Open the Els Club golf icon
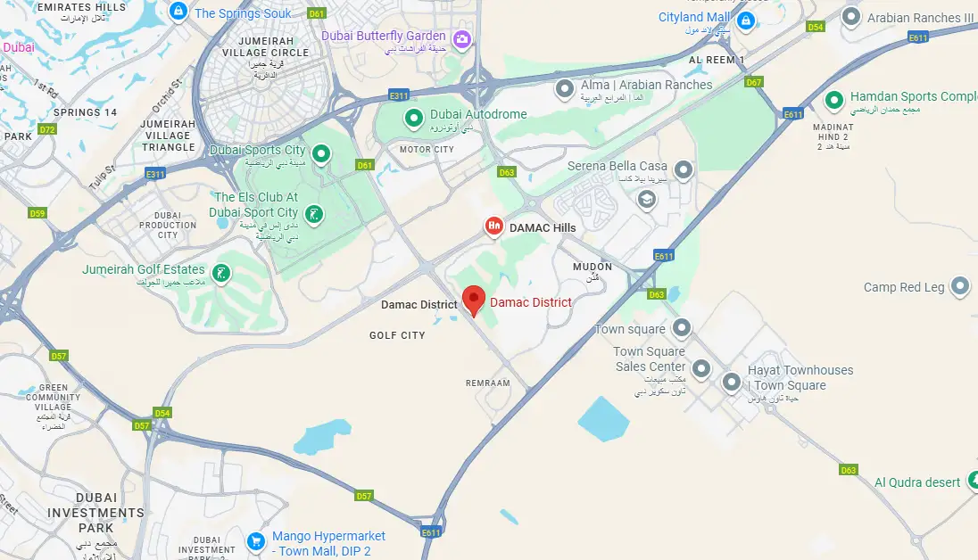This screenshot has width=978, height=560. click(x=314, y=216)
